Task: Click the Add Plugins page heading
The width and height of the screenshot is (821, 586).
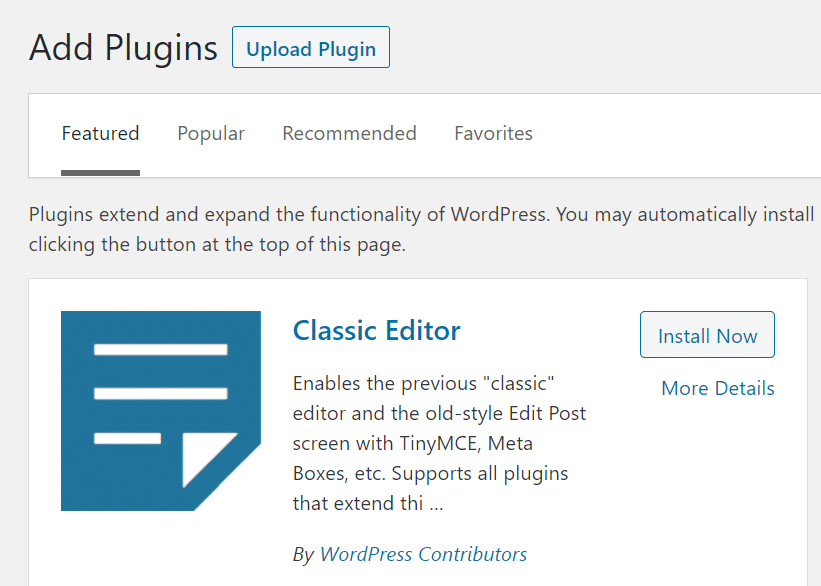Action: point(122,47)
